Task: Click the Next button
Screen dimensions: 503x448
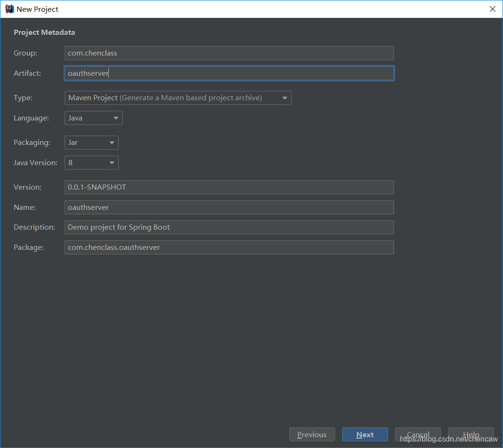Action: (365, 434)
